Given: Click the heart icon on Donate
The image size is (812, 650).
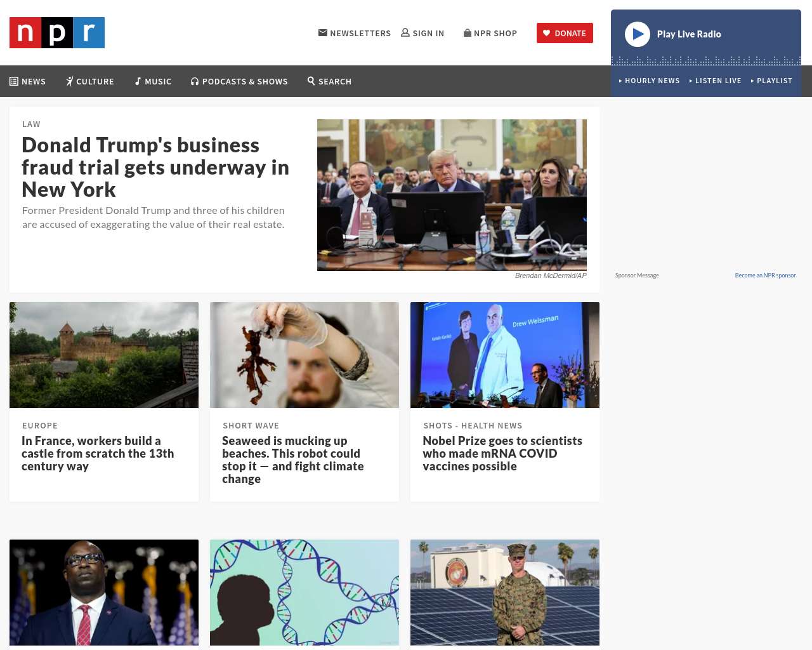Looking at the screenshot, I should (547, 33).
